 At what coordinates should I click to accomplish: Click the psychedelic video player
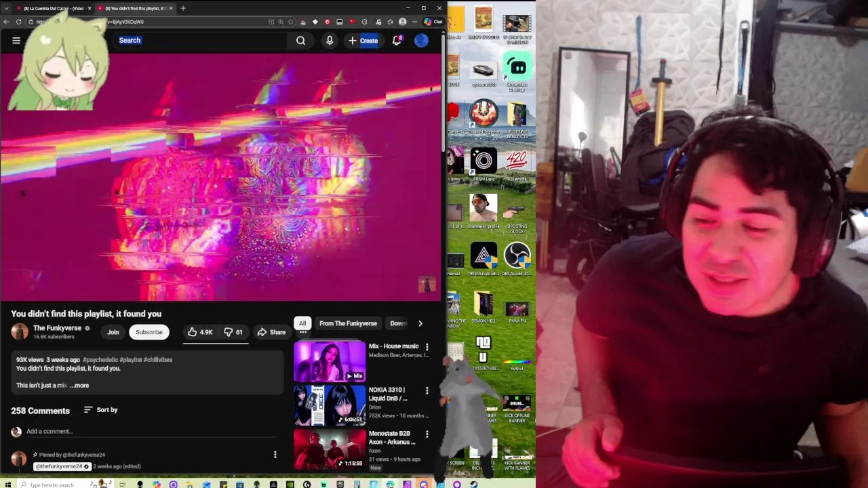(x=220, y=176)
